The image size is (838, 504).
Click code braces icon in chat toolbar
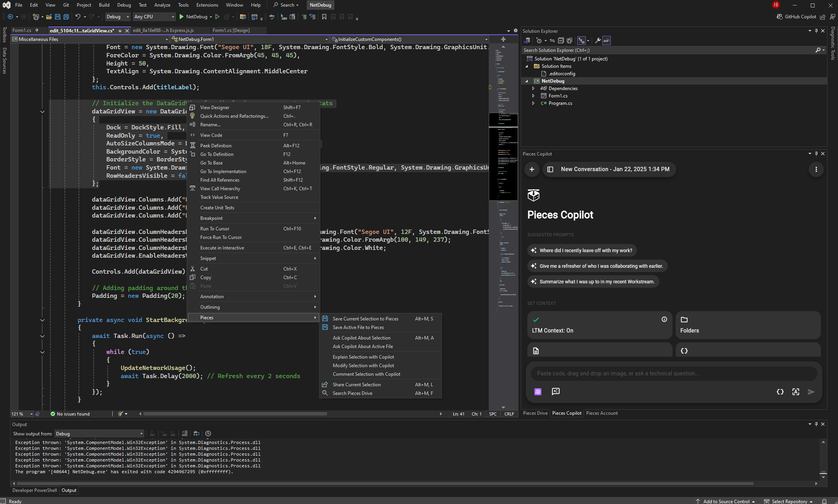780,392
